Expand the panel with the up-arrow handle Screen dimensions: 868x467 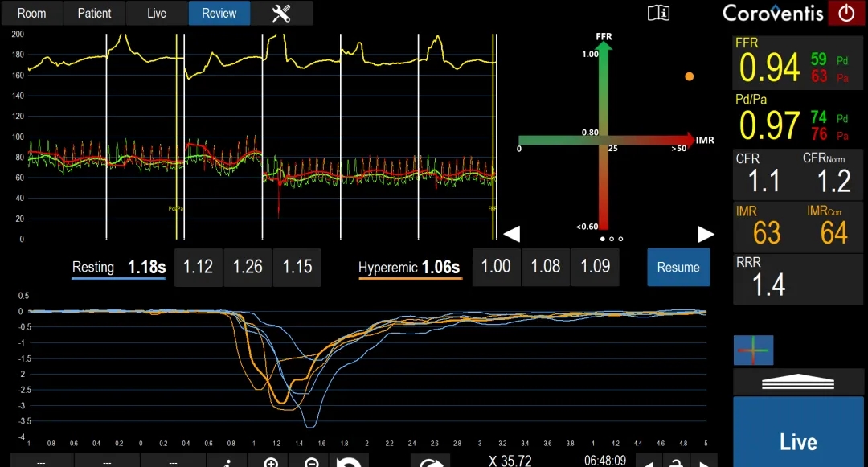[x=798, y=382]
